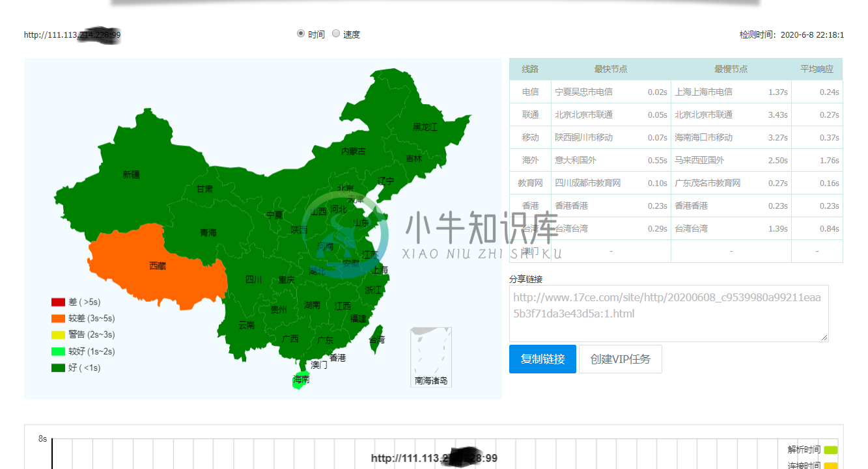Viewport: 868px width, 469px height.
Task: Click 海南 island on the map
Action: coord(300,379)
